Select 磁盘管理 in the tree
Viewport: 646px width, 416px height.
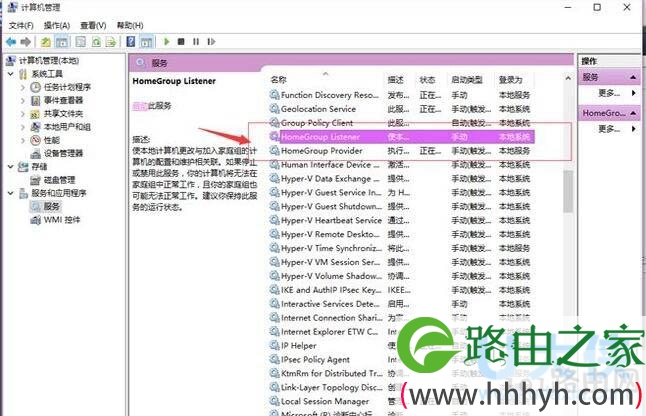(x=59, y=180)
